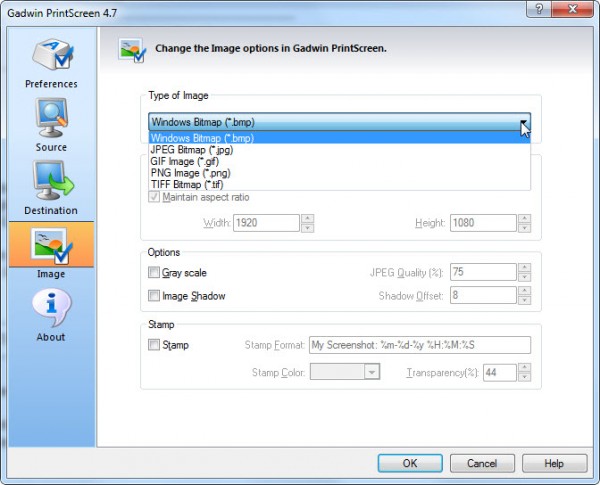
Task: Collapse the Type of Image dropdown arrow
Action: (522, 123)
